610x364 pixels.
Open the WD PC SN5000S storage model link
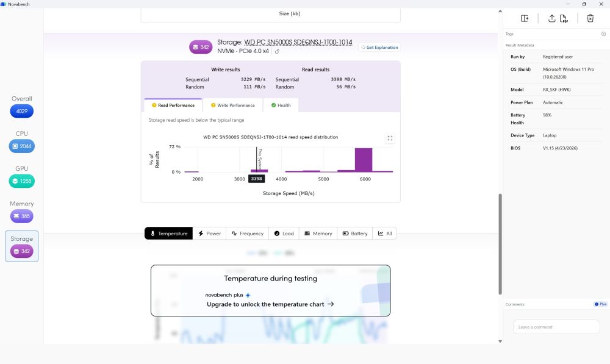click(298, 42)
